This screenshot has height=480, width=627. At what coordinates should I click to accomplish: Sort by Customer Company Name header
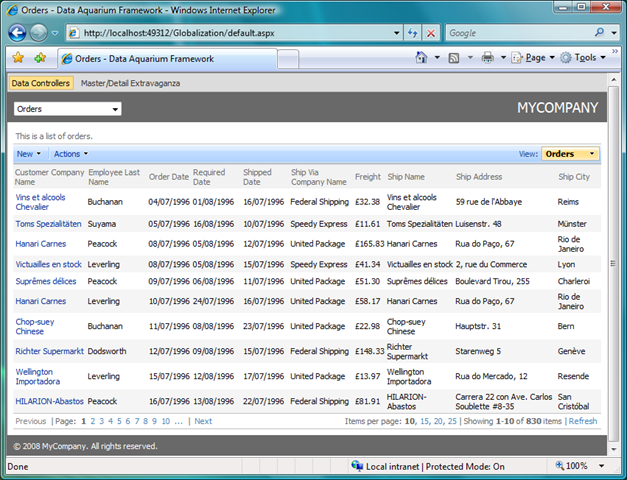pos(49,177)
